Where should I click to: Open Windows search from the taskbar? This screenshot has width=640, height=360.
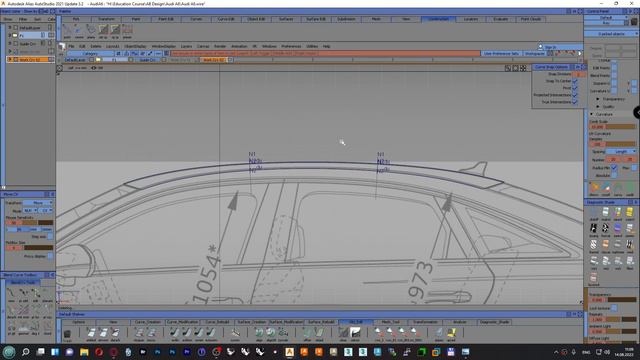26,352
